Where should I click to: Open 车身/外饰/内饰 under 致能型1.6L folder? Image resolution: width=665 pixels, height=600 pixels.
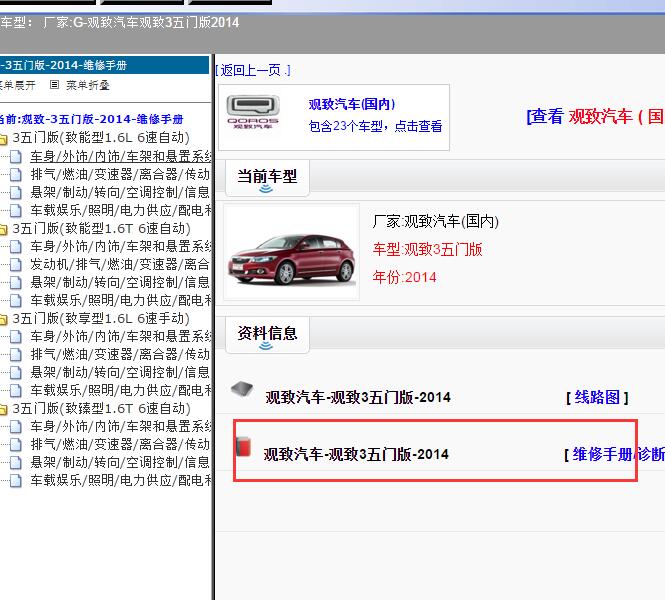[x=120, y=156]
